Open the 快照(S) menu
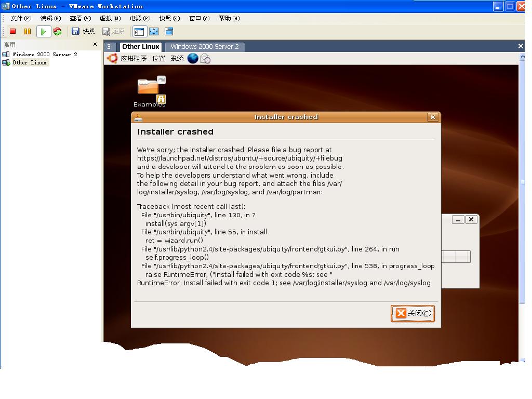Image resolution: width=532 pixels, height=399 pixels. tap(169, 18)
